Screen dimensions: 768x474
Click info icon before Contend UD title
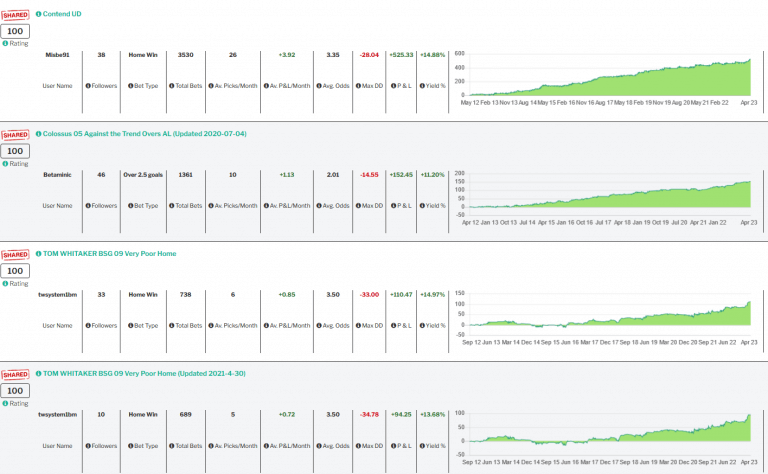click(39, 14)
